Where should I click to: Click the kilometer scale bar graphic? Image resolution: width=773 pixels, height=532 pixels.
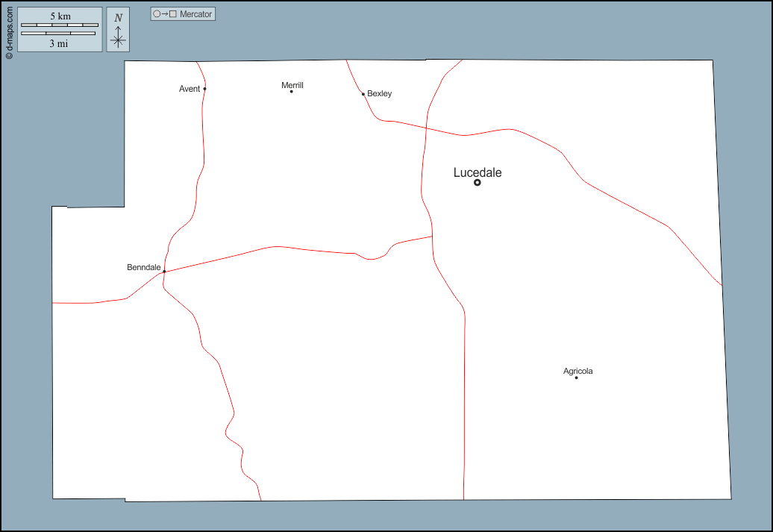tap(60, 25)
